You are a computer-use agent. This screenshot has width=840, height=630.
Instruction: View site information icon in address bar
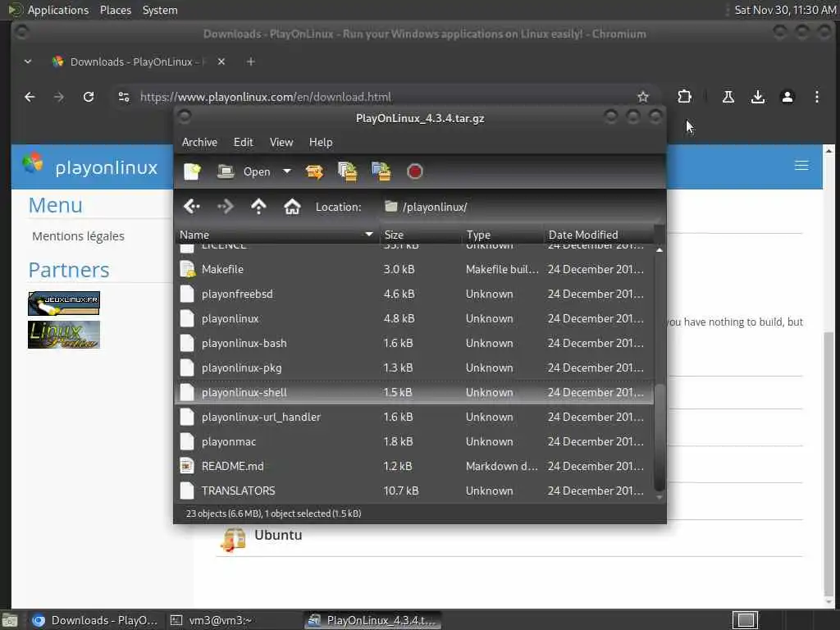pyautogui.click(x=124, y=97)
